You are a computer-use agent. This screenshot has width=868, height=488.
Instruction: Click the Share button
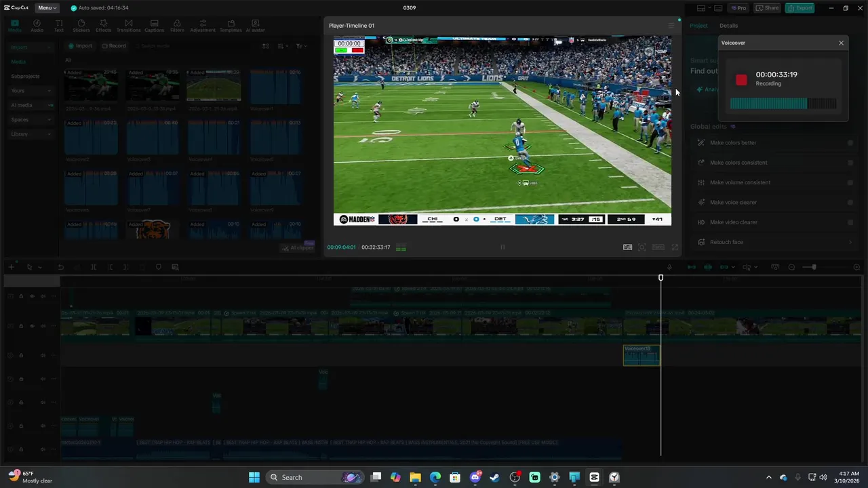tap(767, 8)
